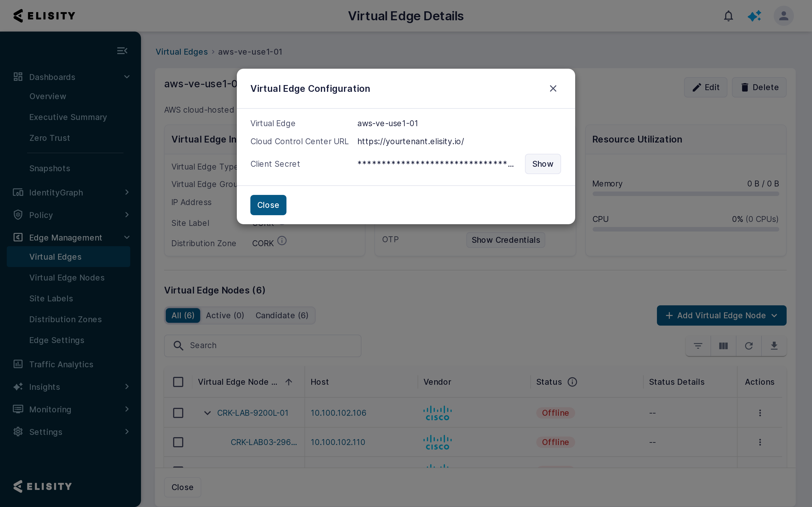
Task: Check the CRK-LAB03-296 row checkbox
Action: click(178, 442)
